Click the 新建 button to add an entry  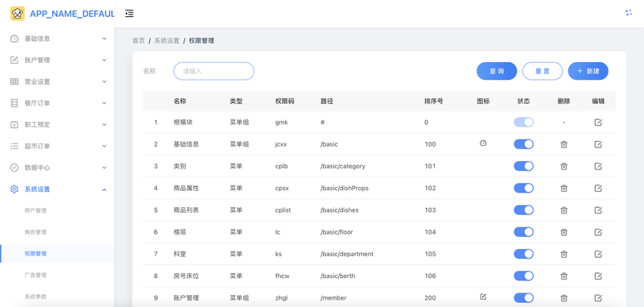coord(588,71)
